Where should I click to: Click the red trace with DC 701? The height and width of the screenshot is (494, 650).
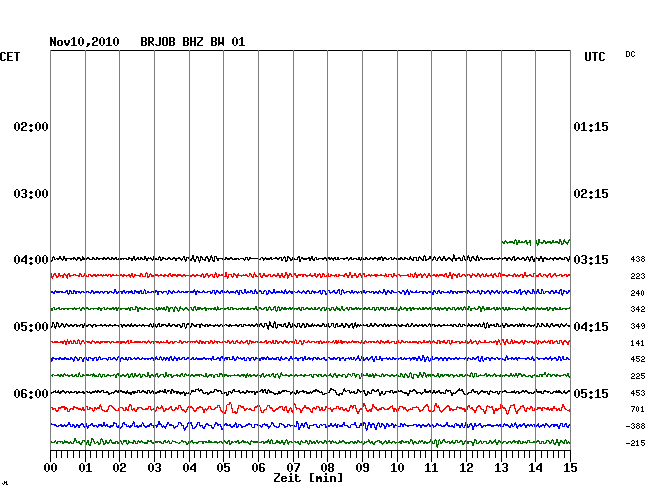tap(310, 409)
